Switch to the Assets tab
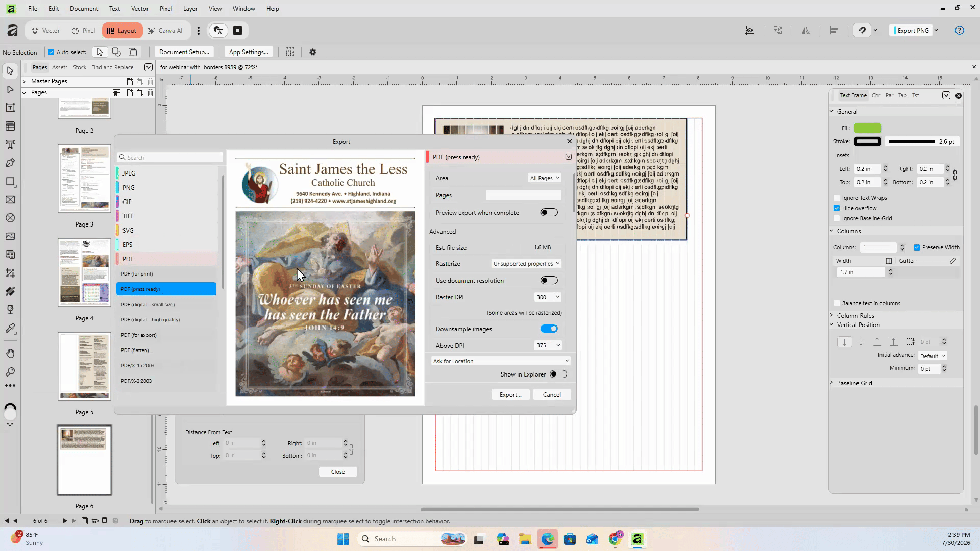 [60, 67]
